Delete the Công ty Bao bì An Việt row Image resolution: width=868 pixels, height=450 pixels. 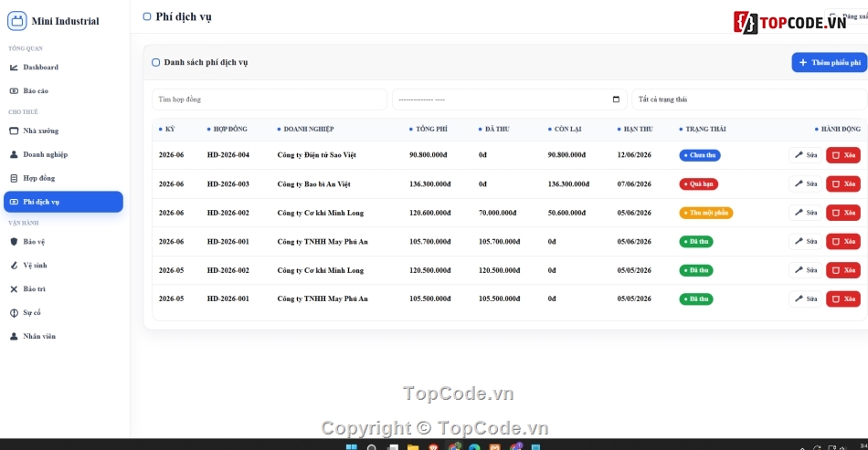pyautogui.click(x=843, y=184)
